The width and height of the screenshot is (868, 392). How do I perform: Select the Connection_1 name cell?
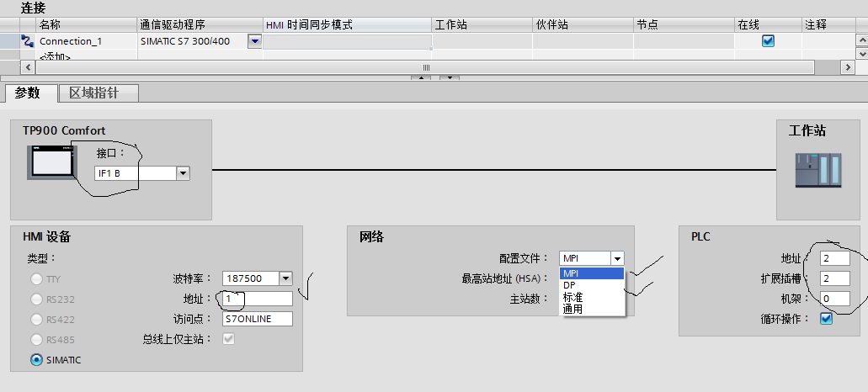click(x=86, y=41)
